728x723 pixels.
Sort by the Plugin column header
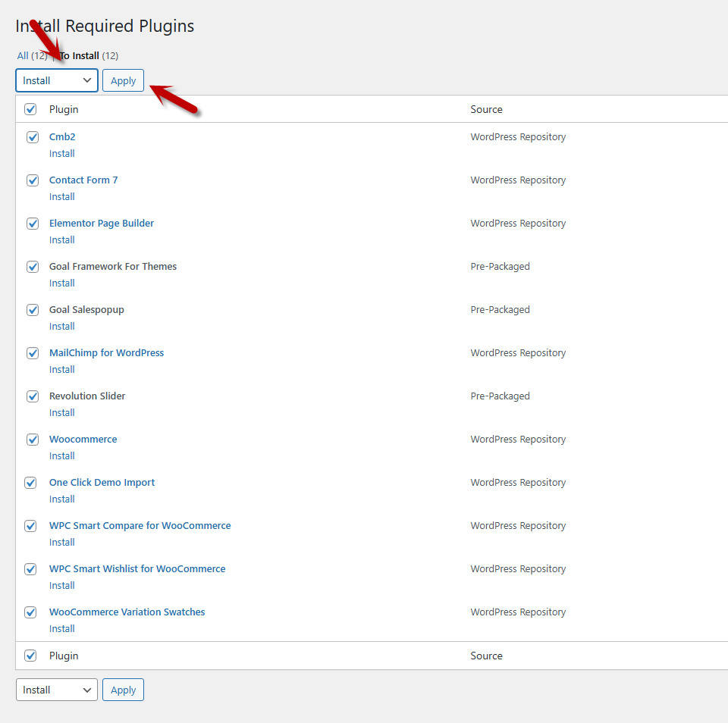[x=64, y=109]
